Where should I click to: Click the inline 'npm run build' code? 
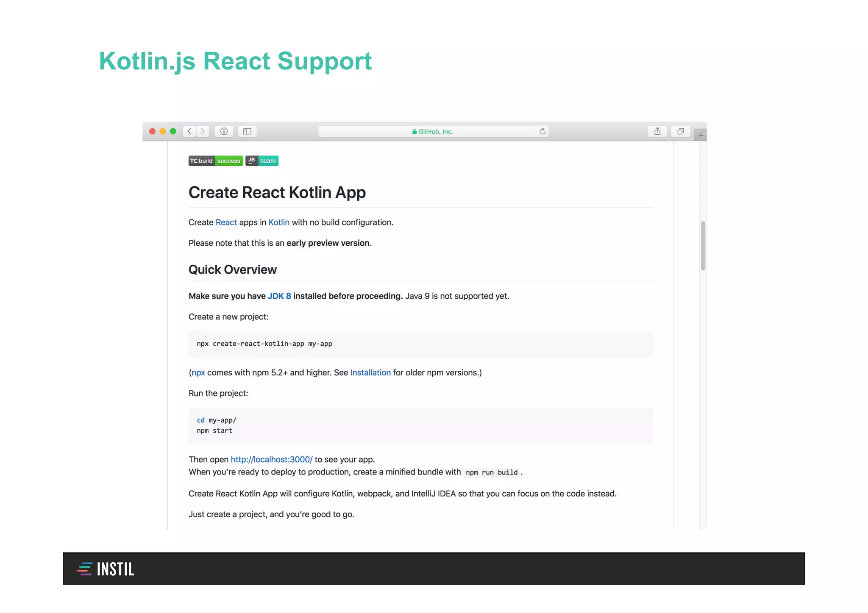(492, 472)
